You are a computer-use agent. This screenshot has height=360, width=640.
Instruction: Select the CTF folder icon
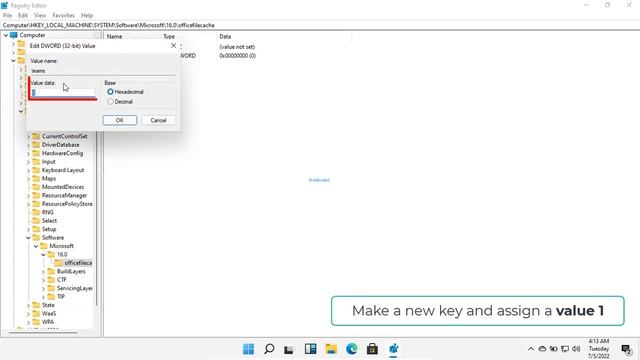pyautogui.click(x=51, y=280)
